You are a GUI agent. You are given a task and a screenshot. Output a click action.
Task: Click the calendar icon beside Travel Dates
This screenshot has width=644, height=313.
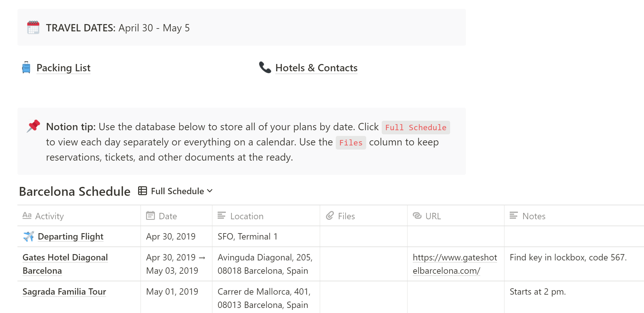pos(33,28)
